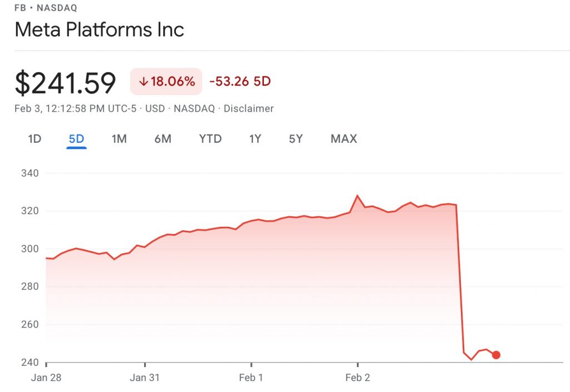Click the red down-arrow icon in the percent badge
This screenshot has width=570, height=392.
[144, 82]
